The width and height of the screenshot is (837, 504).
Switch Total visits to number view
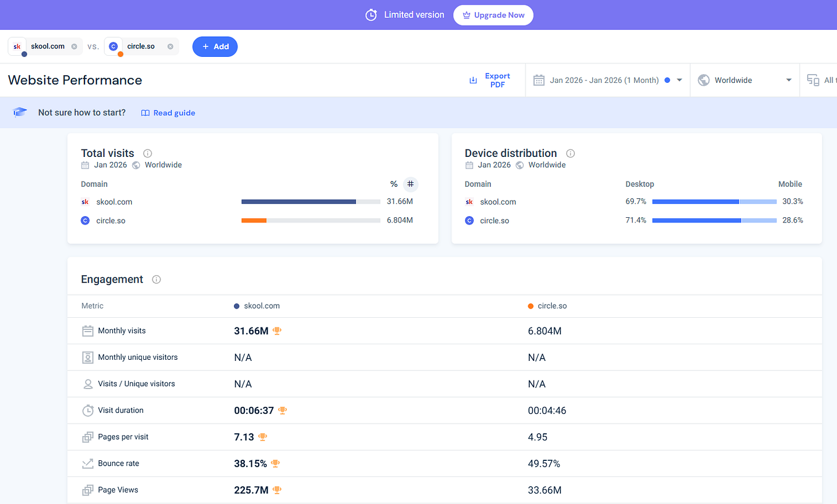click(x=410, y=184)
